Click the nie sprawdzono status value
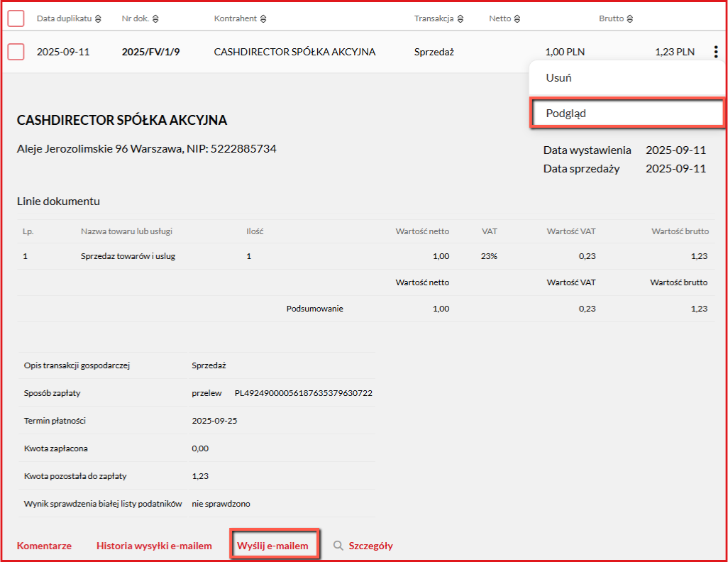Image resolution: width=728 pixels, height=562 pixels. 221,504
